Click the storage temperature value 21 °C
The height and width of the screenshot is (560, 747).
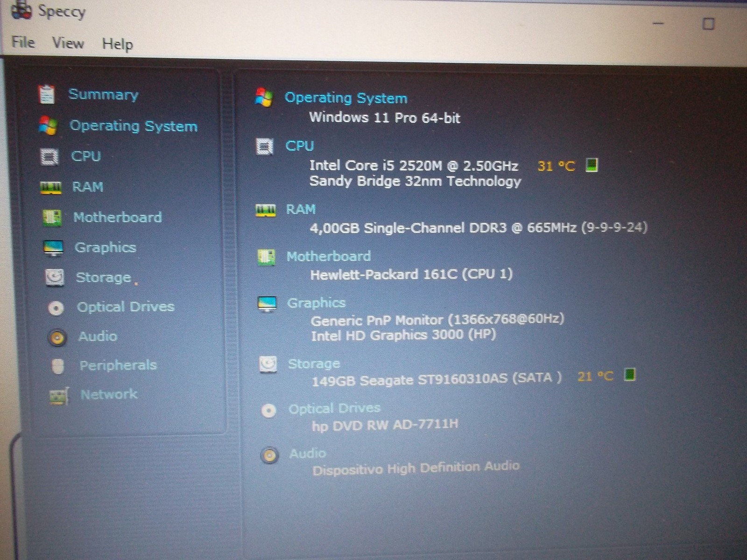595,376
